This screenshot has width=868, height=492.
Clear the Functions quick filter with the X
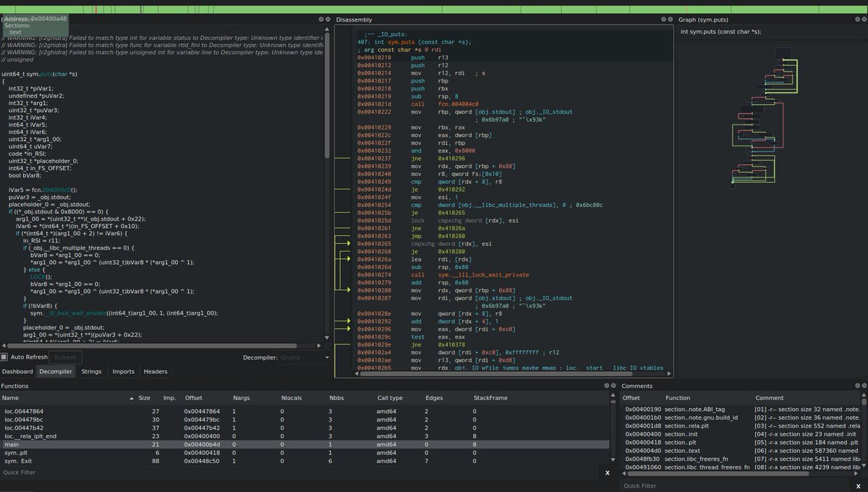(x=608, y=472)
